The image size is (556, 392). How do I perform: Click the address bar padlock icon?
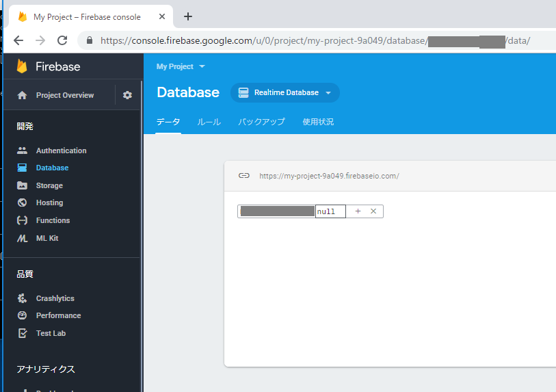(x=90, y=40)
